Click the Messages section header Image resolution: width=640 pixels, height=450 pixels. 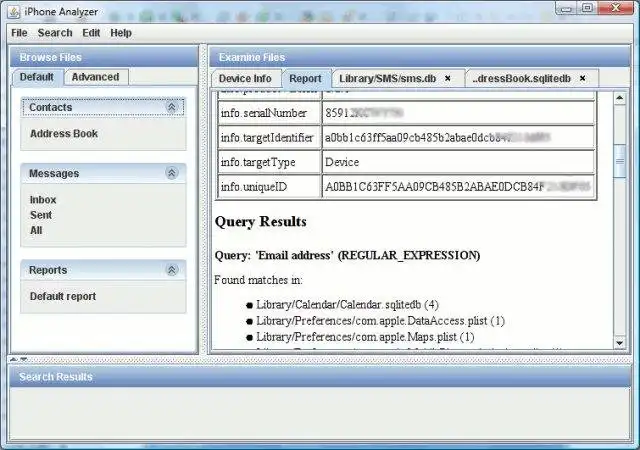103,173
